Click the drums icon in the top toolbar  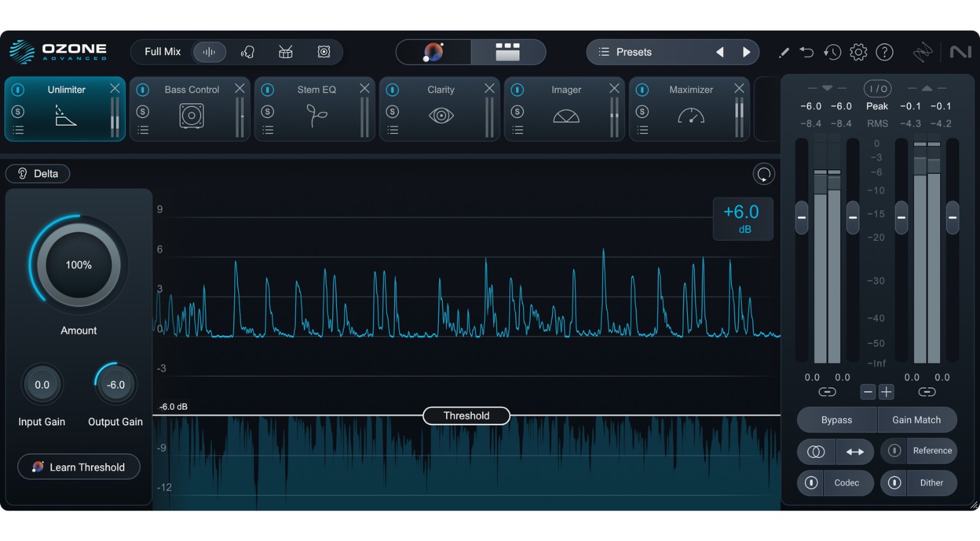(285, 52)
